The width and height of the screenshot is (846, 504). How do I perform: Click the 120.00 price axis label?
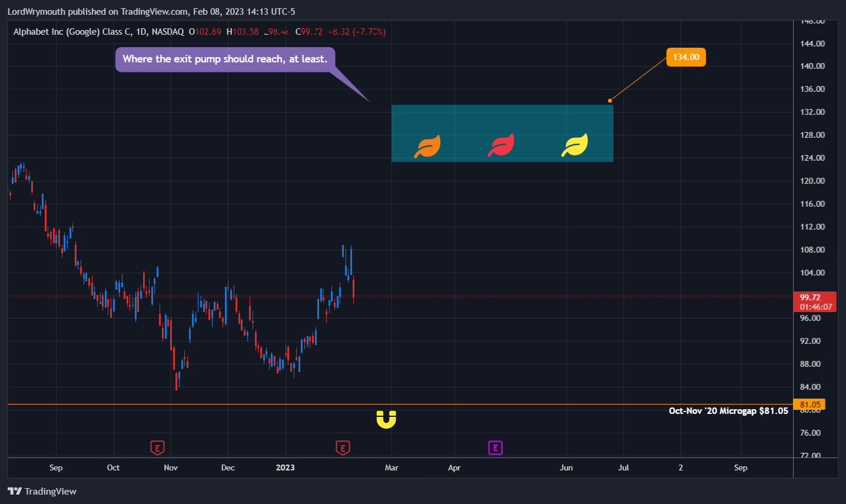pyautogui.click(x=812, y=181)
